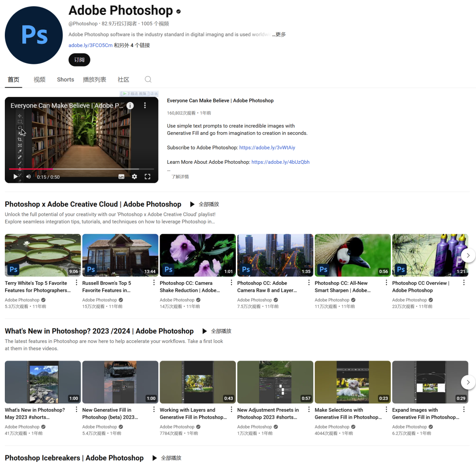The height and width of the screenshot is (465, 476).
Task: Open adobe.ly/3FCO5Cm channel link
Action: tap(90, 45)
